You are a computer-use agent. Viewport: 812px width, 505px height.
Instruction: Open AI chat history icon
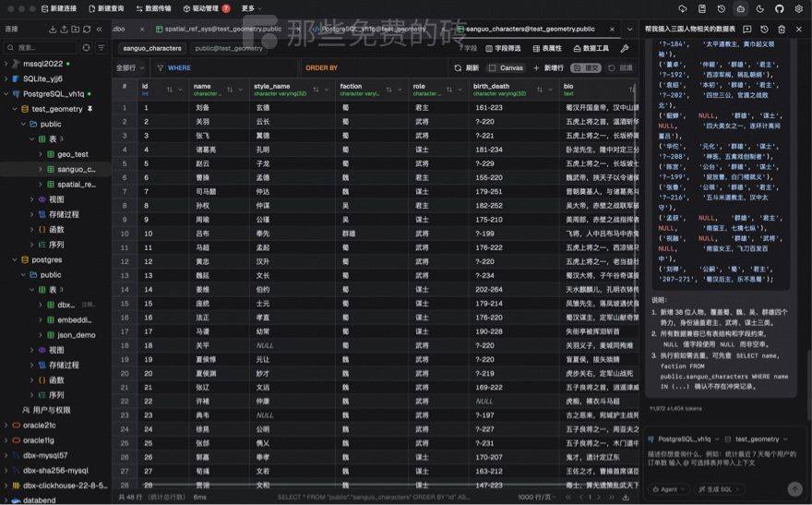(x=764, y=29)
